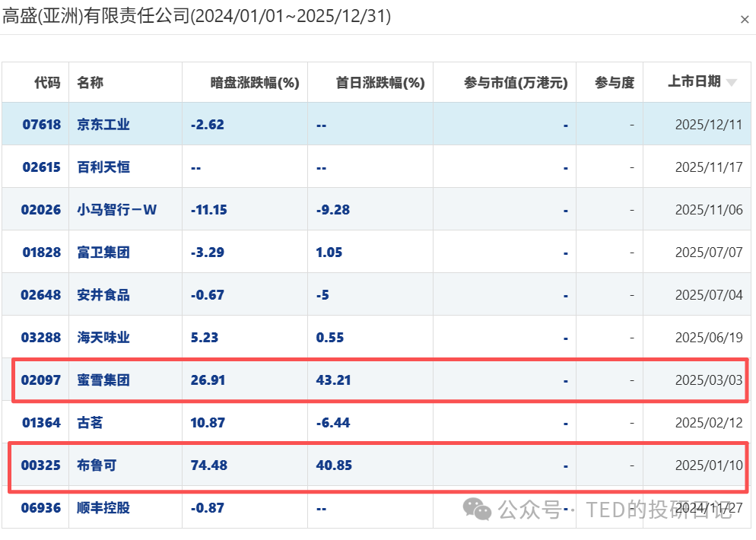
Task: Click the 名称 column header
Action: point(91,83)
